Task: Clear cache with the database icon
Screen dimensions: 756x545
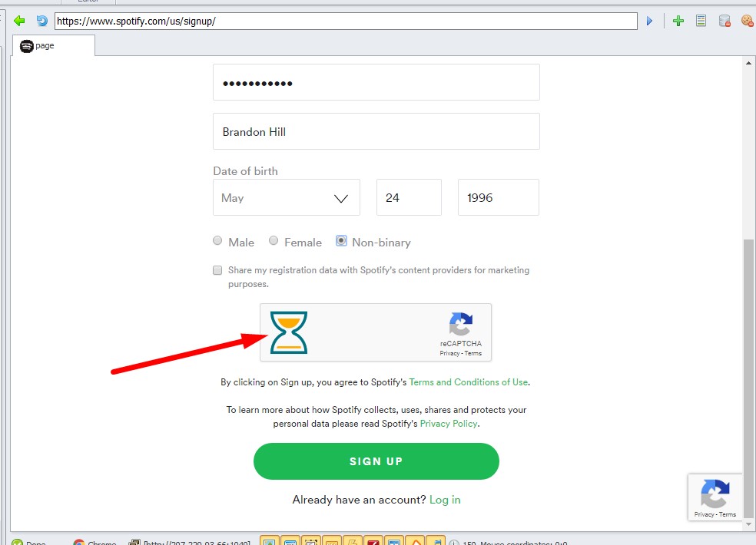Action: [724, 21]
